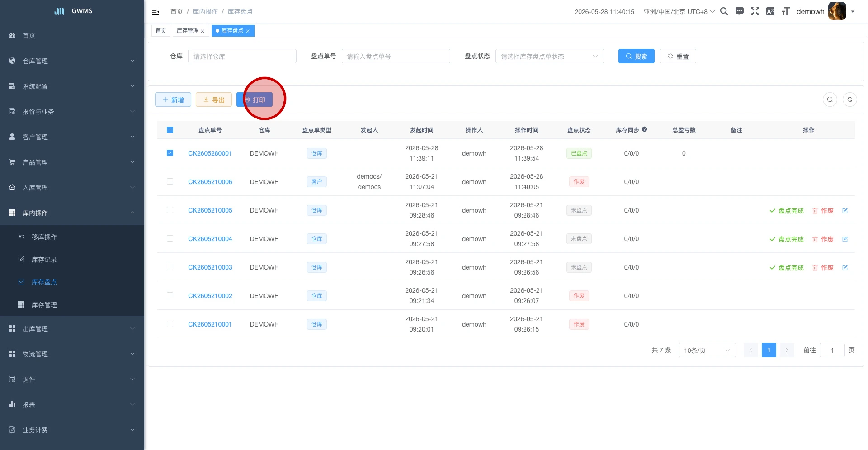Open the message chat bubble icon
Screen dimensions: 868x450
click(x=740, y=11)
